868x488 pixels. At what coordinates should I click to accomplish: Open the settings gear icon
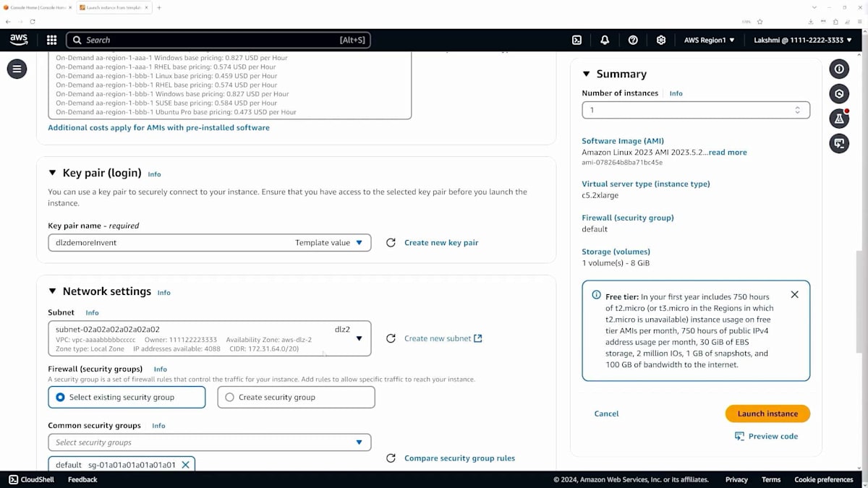[660, 40]
